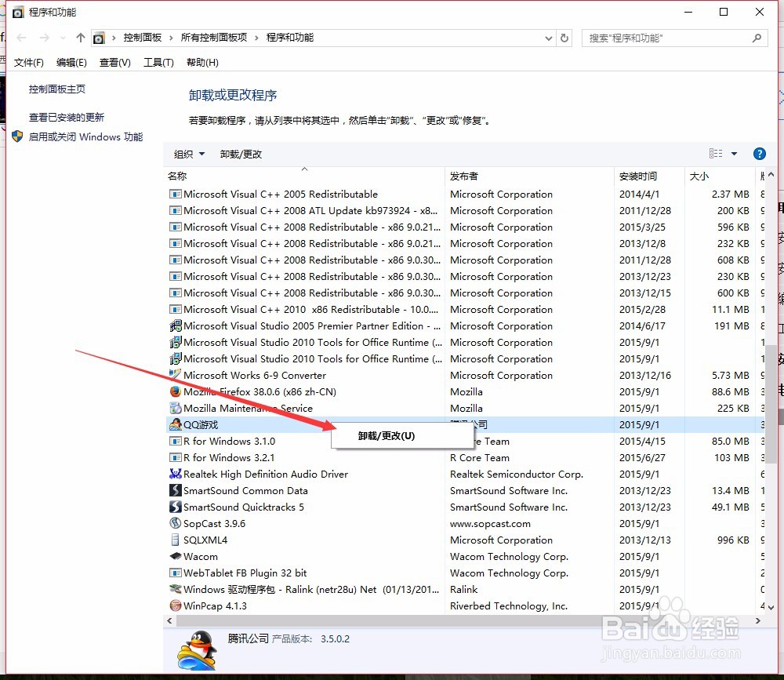The image size is (784, 680).
Task: Click the Visual Studio 2005 Premier icon
Action: tap(175, 325)
